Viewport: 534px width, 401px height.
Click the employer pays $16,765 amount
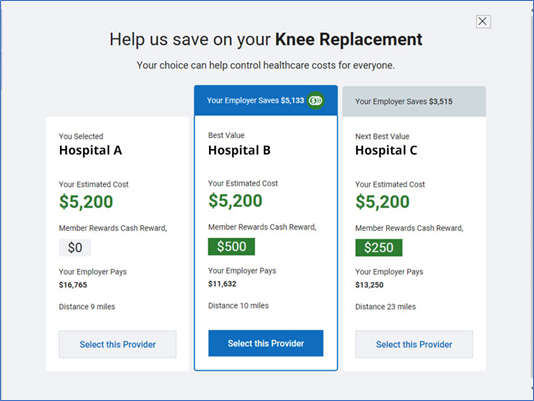pyautogui.click(x=73, y=285)
